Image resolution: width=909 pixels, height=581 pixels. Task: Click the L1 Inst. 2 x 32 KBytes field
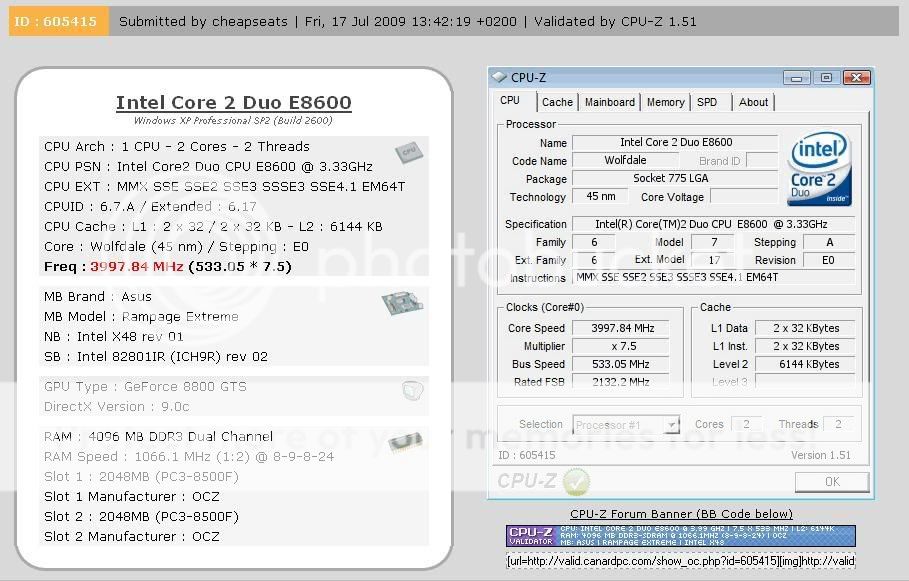coord(805,346)
